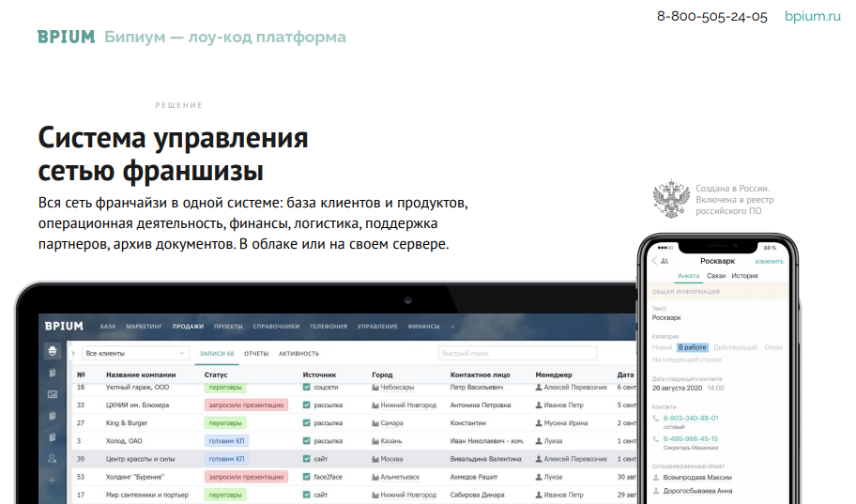Open the БАЗА menu
The width and height of the screenshot is (856, 504).
click(108, 327)
